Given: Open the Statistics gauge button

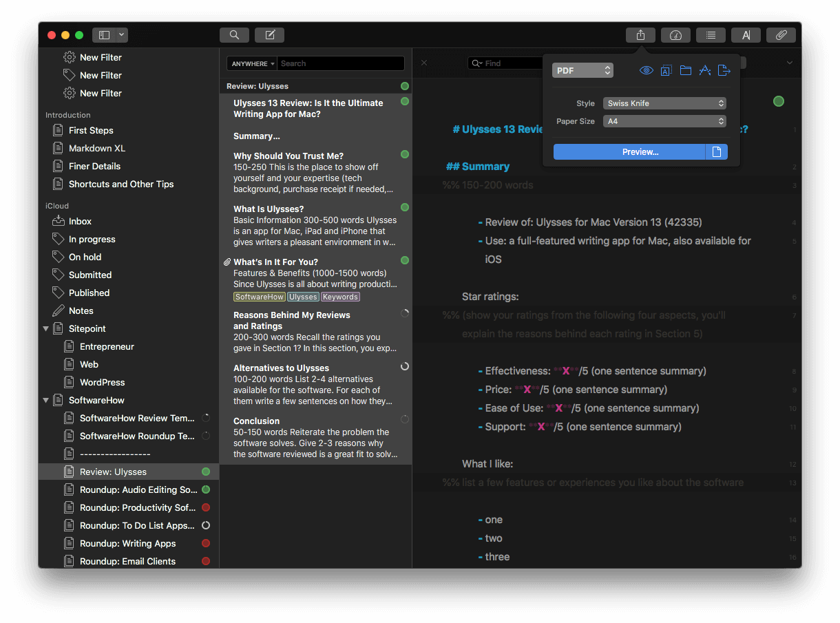Looking at the screenshot, I should (x=675, y=35).
